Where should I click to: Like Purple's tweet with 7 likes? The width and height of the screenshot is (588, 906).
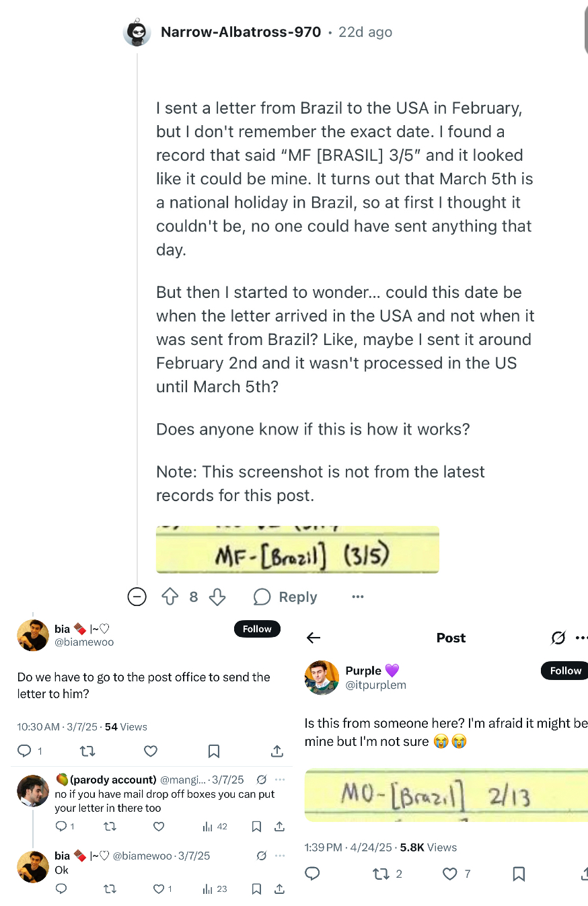[457, 874]
